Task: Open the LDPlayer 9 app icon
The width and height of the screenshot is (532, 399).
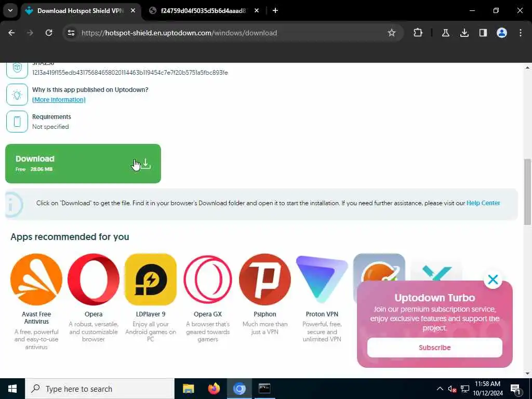Action: coord(151,280)
